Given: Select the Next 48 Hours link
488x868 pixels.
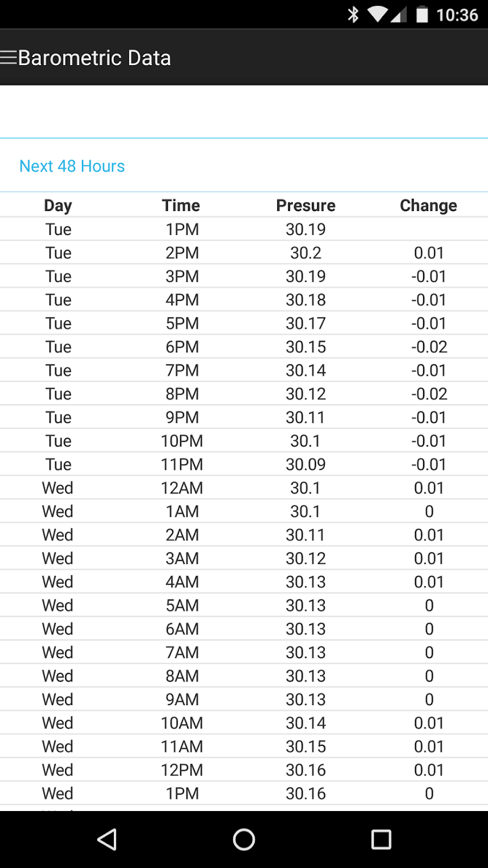Looking at the screenshot, I should click(72, 166).
